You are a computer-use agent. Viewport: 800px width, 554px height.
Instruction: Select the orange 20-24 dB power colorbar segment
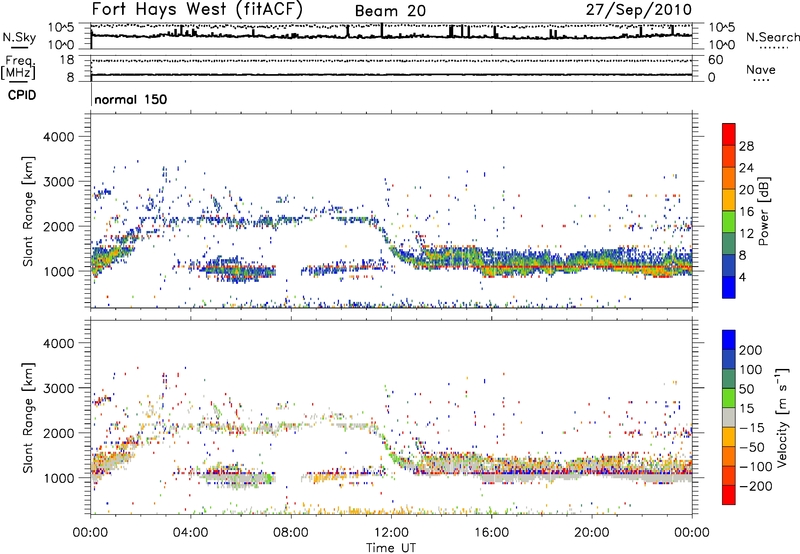click(729, 178)
